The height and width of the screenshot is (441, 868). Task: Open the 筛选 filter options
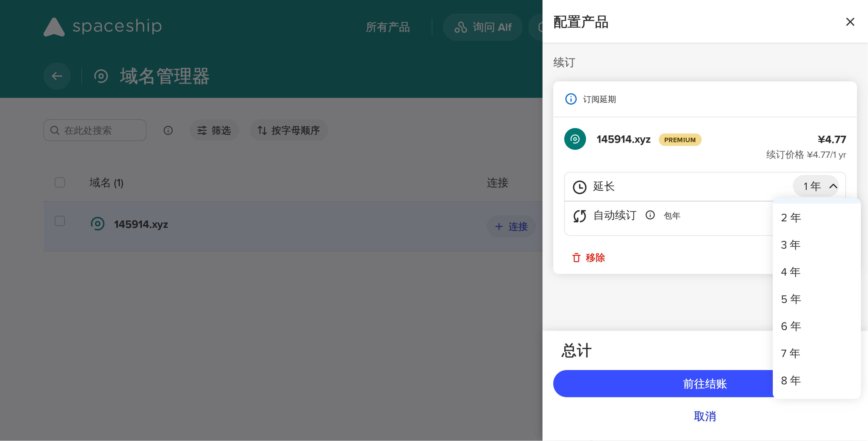[214, 131]
